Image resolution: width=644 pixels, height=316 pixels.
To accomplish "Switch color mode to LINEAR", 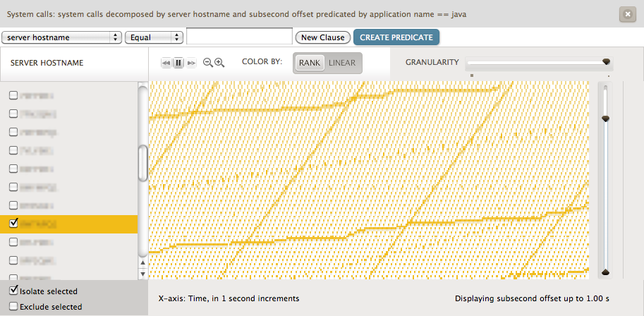I will click(x=342, y=63).
